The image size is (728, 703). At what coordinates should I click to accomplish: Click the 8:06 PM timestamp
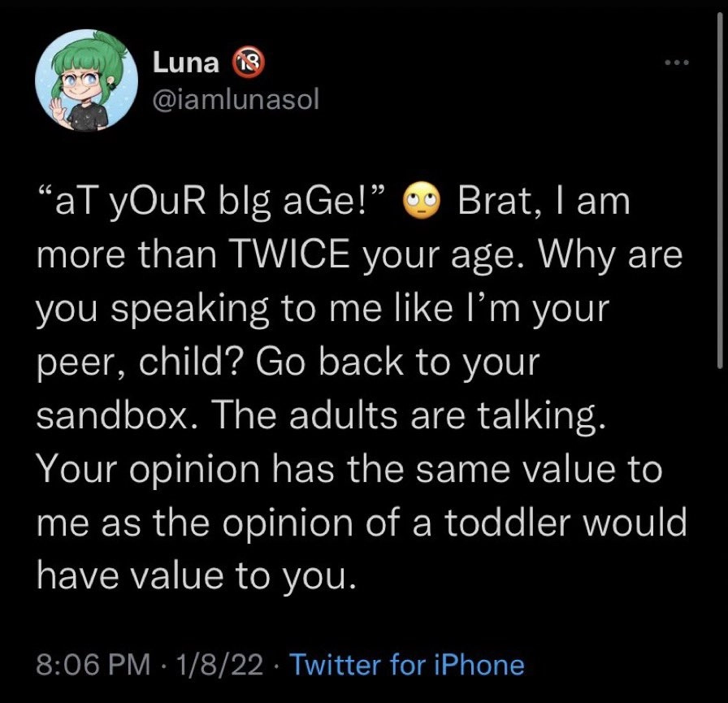94,665
